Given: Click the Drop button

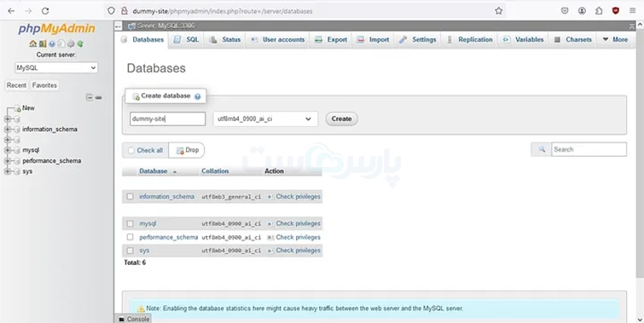Looking at the screenshot, I should tap(187, 150).
